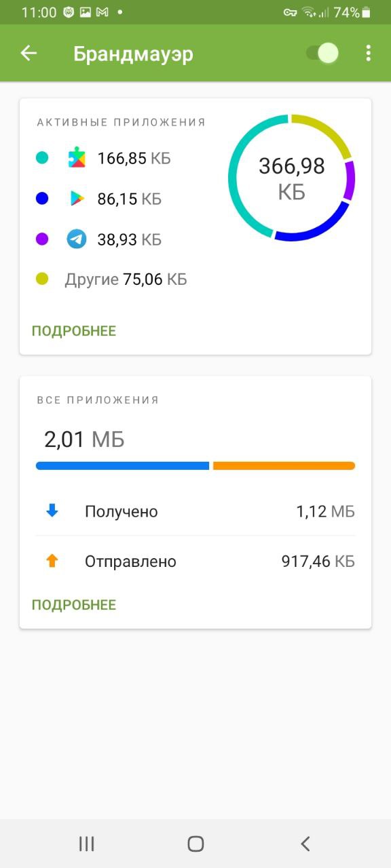The height and width of the screenshot is (868, 391).
Task: Tap the teal dot next to Google Play services
Action: click(42, 157)
